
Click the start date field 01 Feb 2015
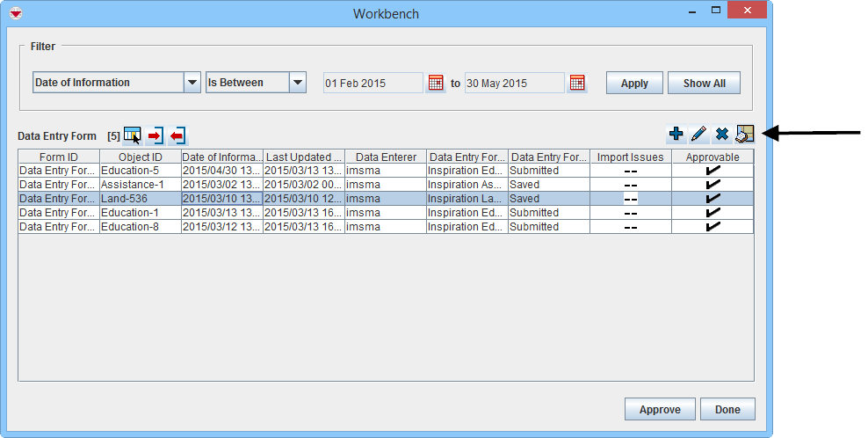(373, 84)
